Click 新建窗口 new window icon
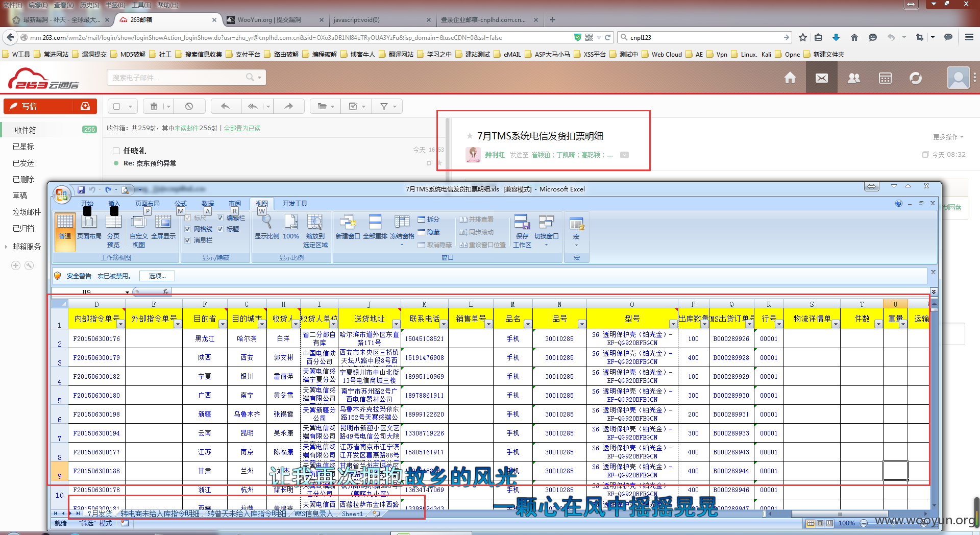The height and width of the screenshot is (535, 980). coord(348,228)
